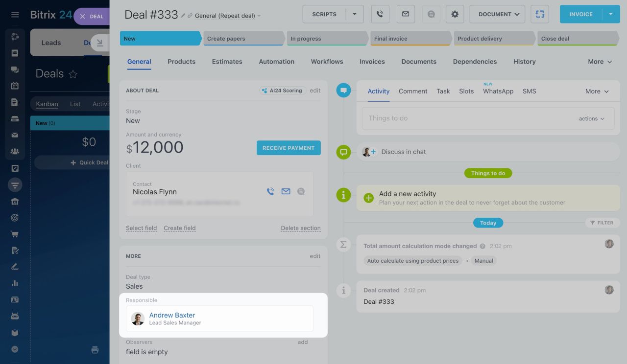Open Andrew Baxter responsible profile link
This screenshot has width=627, height=364.
[x=172, y=315]
